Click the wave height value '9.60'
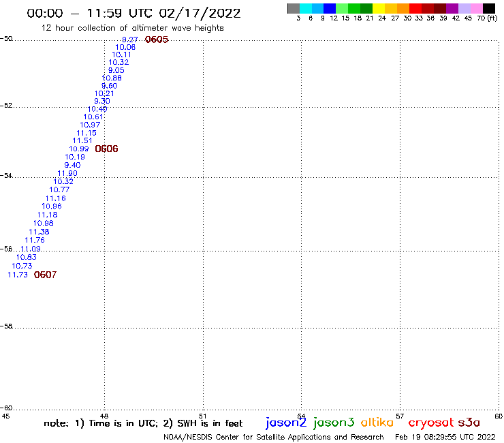Image resolution: width=504 pixels, height=443 pixels. [109, 86]
